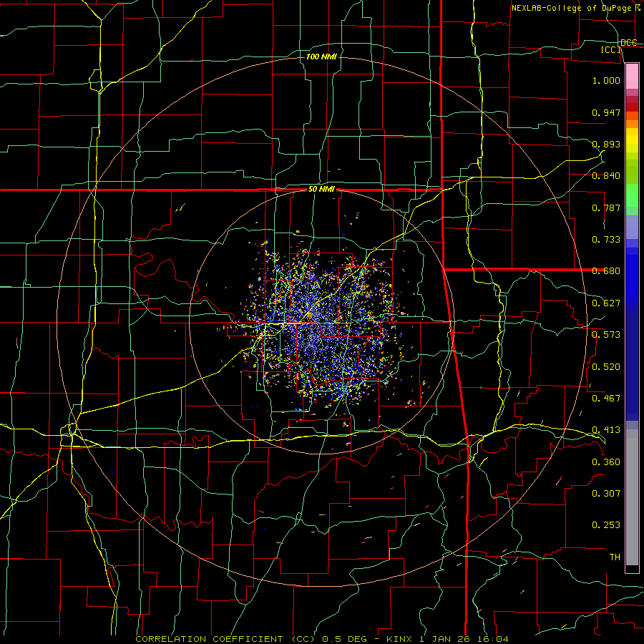Click the 0.840 legend value

coord(606,176)
